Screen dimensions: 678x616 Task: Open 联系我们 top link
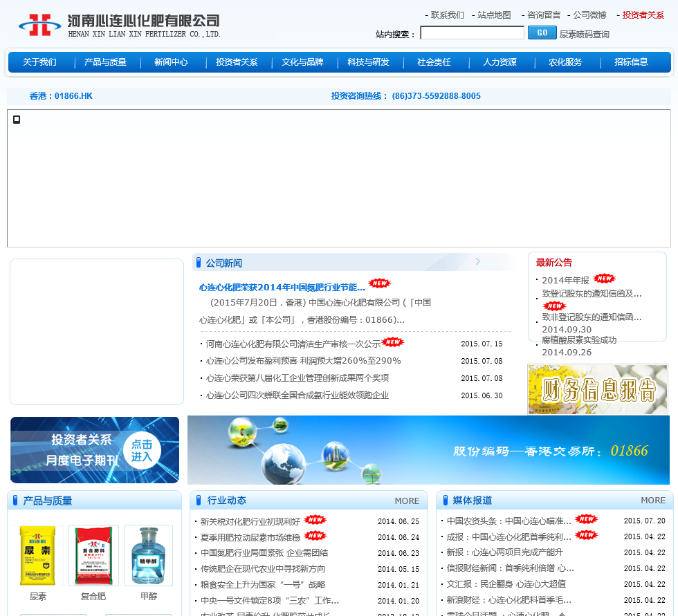447,15
